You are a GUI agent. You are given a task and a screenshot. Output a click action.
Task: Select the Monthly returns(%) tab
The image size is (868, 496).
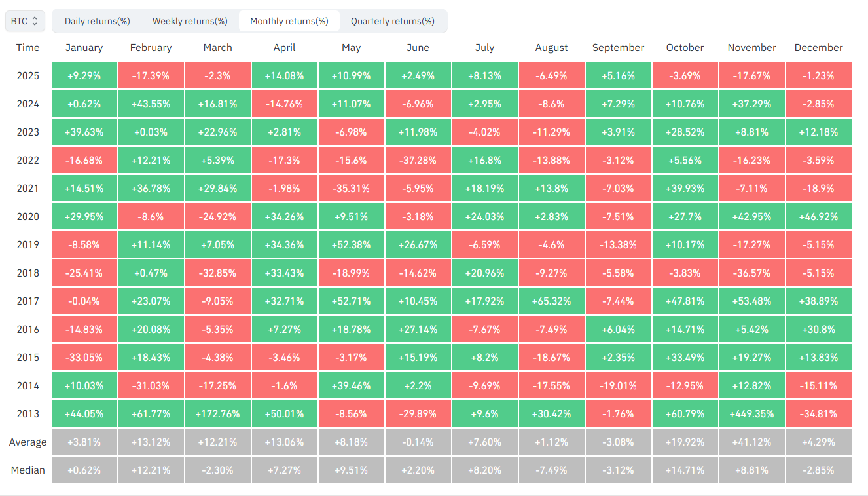(x=289, y=21)
